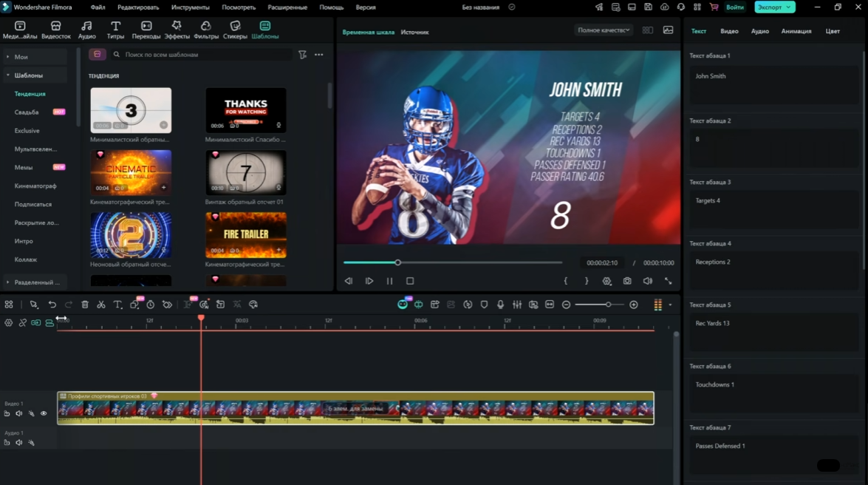The width and height of the screenshot is (868, 485).
Task: Adjust the timeline zoom slider
Action: point(600,305)
